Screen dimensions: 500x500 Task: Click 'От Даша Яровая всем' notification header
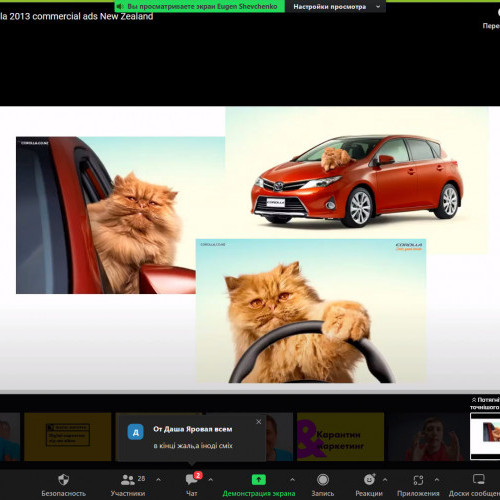point(192,429)
